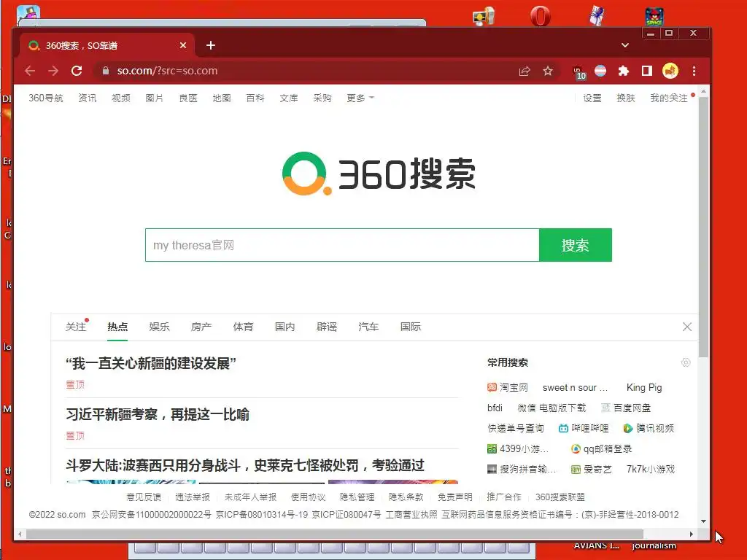Open 我的关注 link
The image size is (747, 560).
coord(669,98)
